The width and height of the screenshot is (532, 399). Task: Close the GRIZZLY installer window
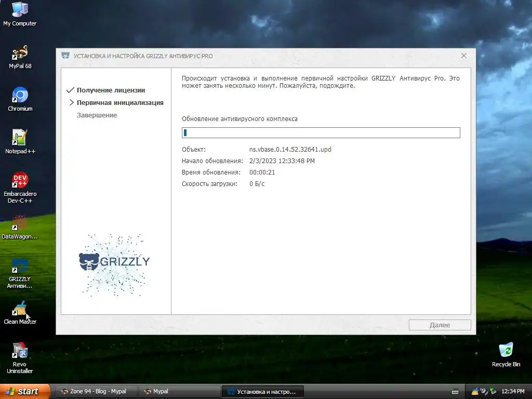[x=464, y=56]
